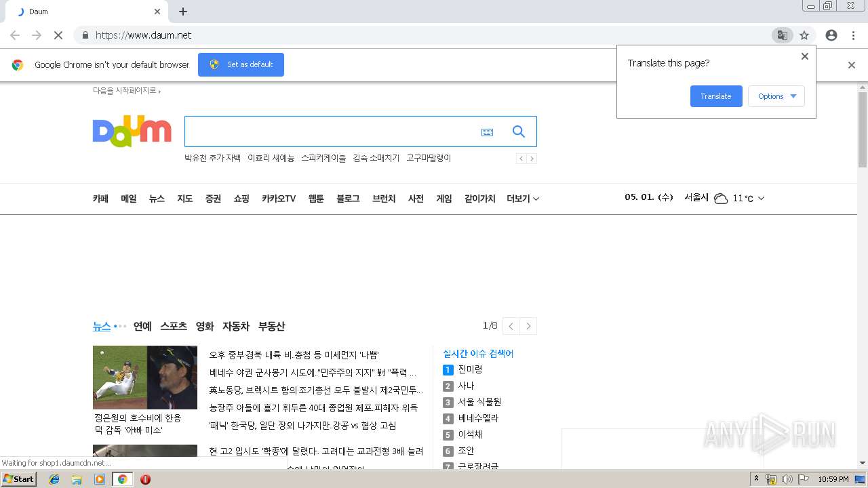
Task: Open the 블로그 menu item
Action: 348,199
